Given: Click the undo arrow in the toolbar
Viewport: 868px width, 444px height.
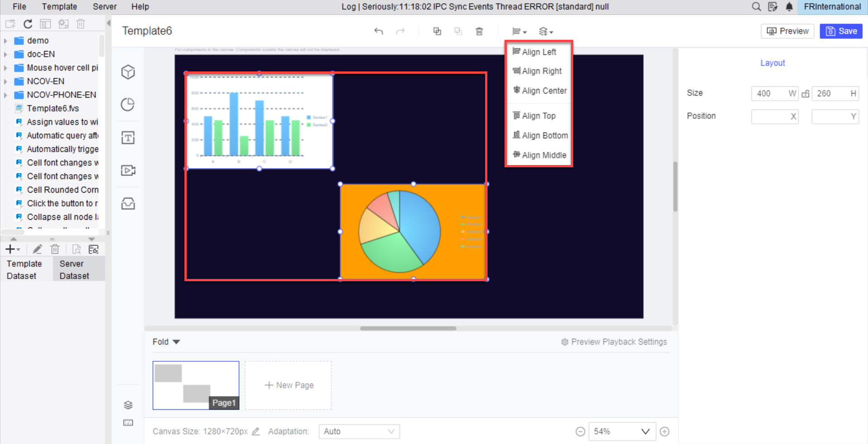Looking at the screenshot, I should (378, 31).
